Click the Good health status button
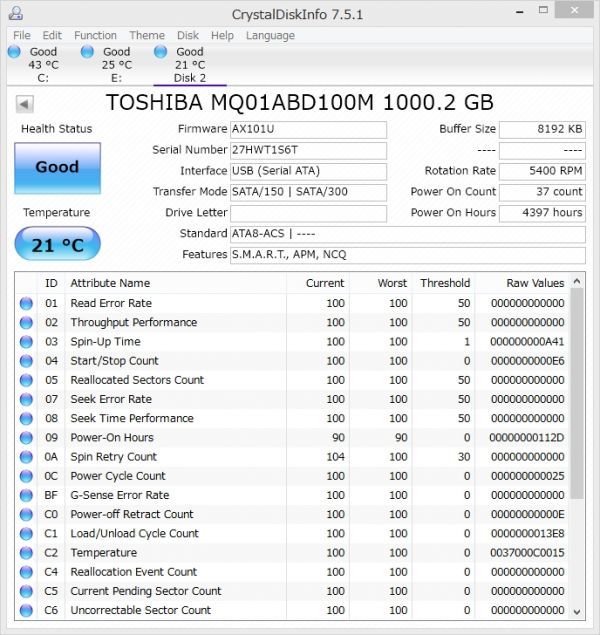Image resolution: width=600 pixels, height=635 pixels. pyautogui.click(x=57, y=168)
